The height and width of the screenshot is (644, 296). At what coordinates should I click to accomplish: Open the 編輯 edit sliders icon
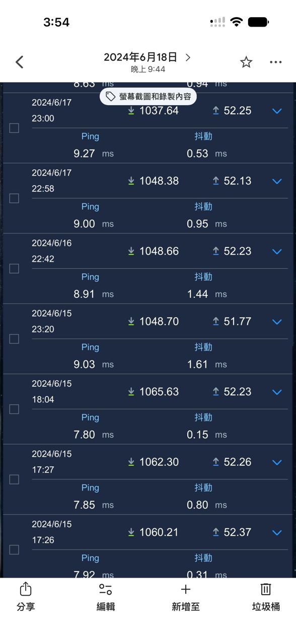pyautogui.click(x=106, y=590)
